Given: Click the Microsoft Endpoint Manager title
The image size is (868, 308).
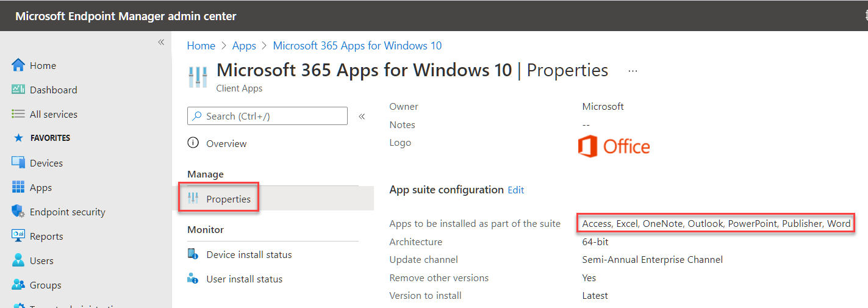Looking at the screenshot, I should coord(126,16).
